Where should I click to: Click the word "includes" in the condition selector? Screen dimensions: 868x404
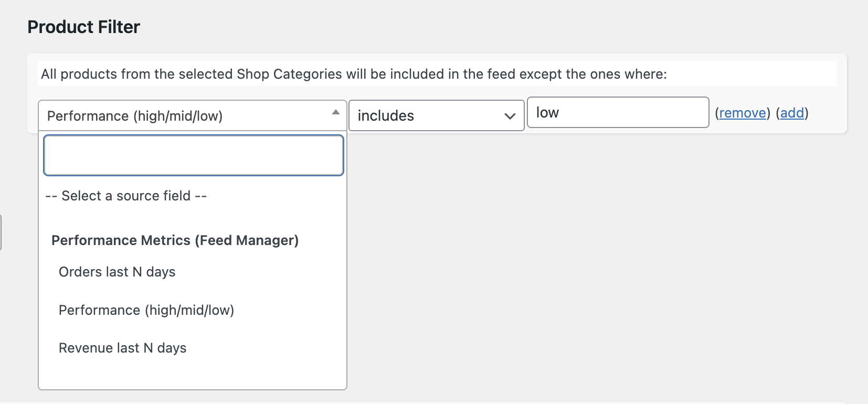point(386,115)
